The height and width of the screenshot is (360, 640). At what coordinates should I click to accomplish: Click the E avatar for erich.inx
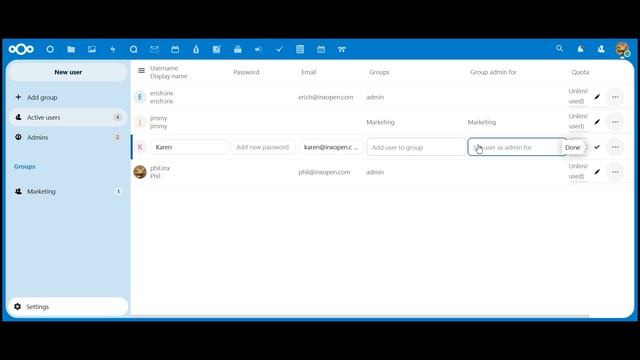coord(140,97)
